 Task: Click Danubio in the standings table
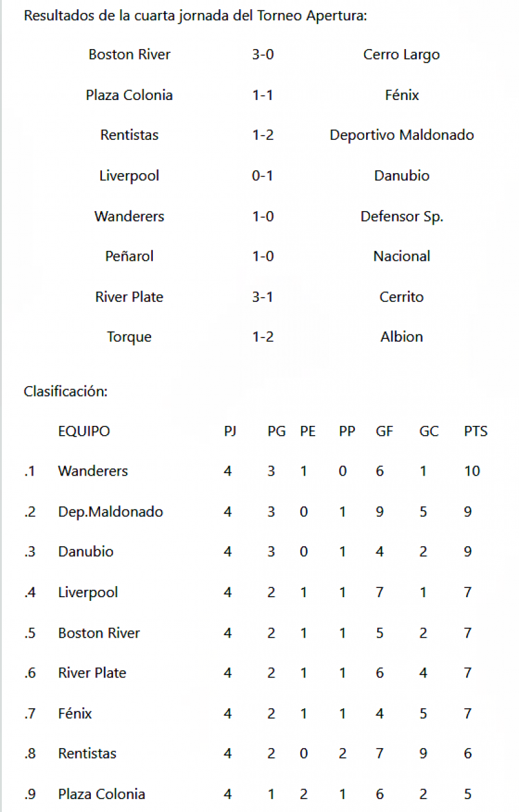(86, 552)
